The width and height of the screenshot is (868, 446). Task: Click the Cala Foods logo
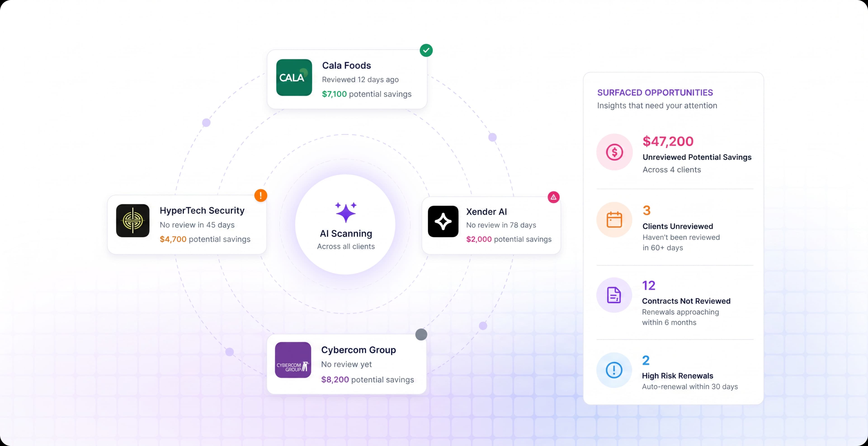pyautogui.click(x=294, y=77)
